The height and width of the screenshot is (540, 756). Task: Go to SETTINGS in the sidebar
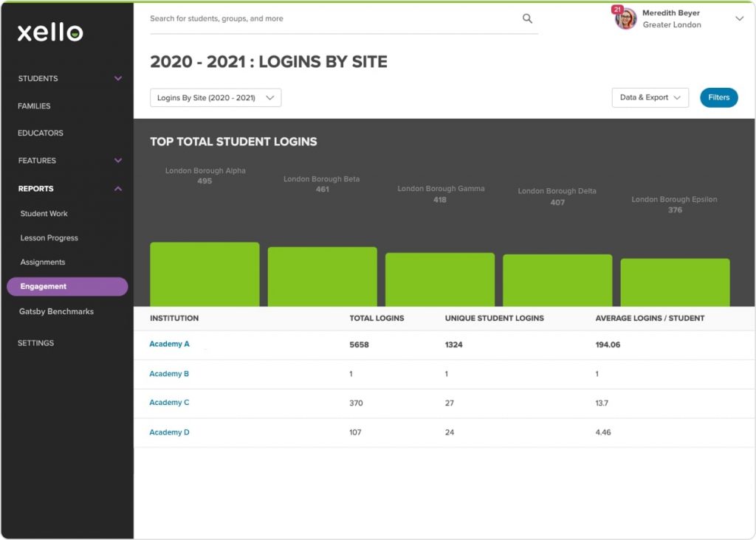tap(34, 342)
